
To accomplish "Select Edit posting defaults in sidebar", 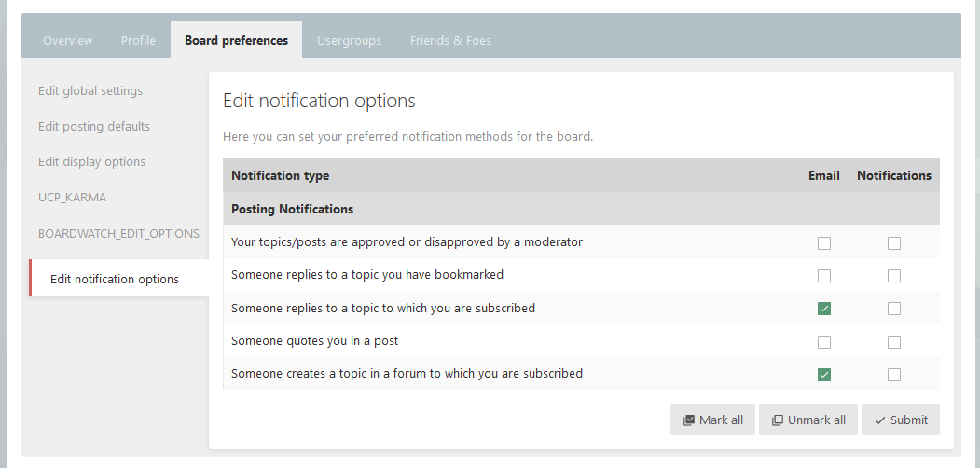I will [x=94, y=127].
